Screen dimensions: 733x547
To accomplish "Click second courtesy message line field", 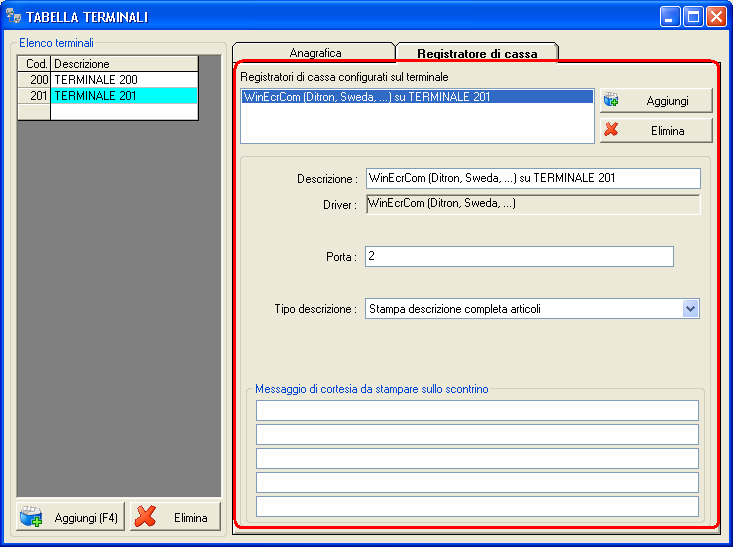I will 477,434.
